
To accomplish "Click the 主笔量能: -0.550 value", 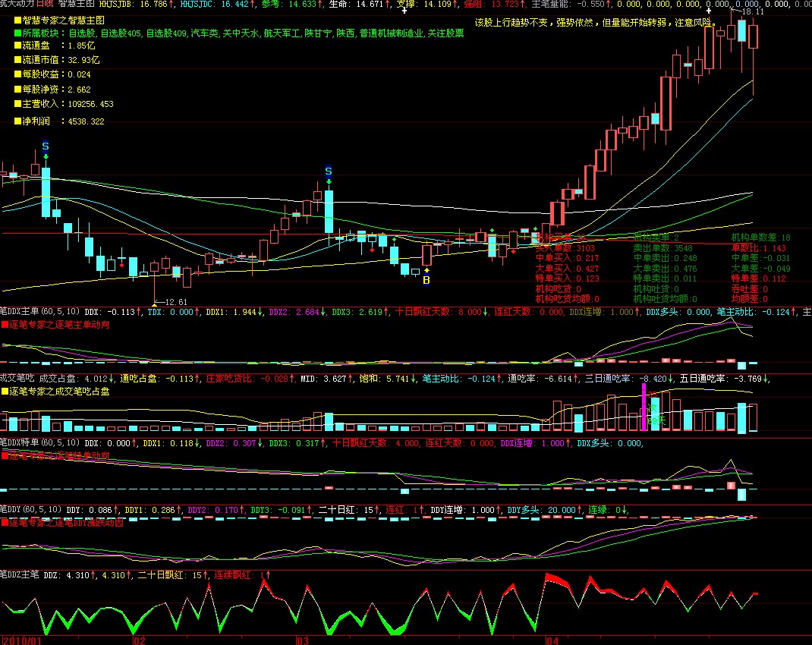I will coord(571,4).
